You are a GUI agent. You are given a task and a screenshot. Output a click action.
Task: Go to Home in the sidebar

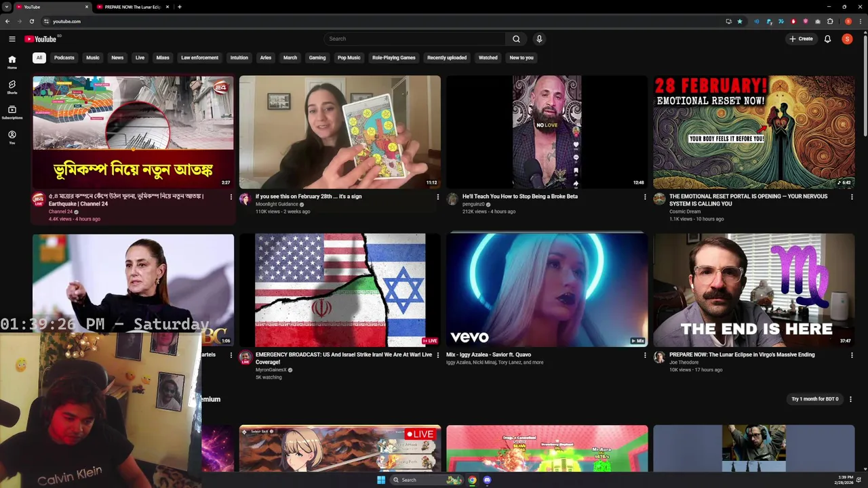coord(12,62)
